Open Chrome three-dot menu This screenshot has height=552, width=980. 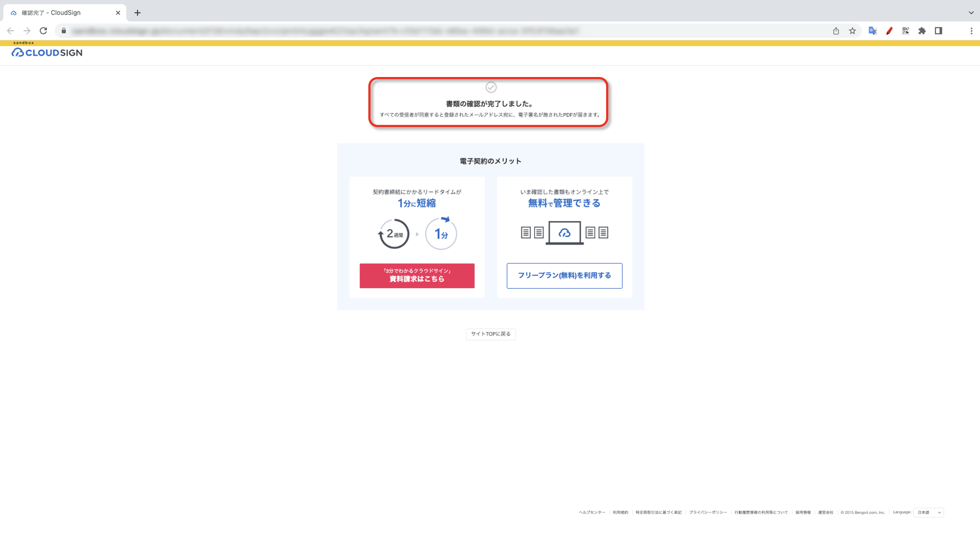point(971,31)
